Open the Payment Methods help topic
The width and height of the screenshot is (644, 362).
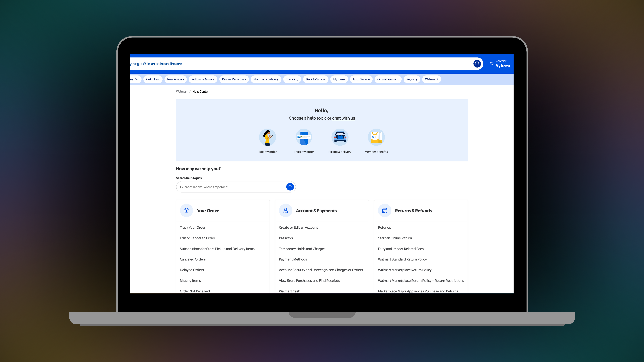click(x=293, y=259)
